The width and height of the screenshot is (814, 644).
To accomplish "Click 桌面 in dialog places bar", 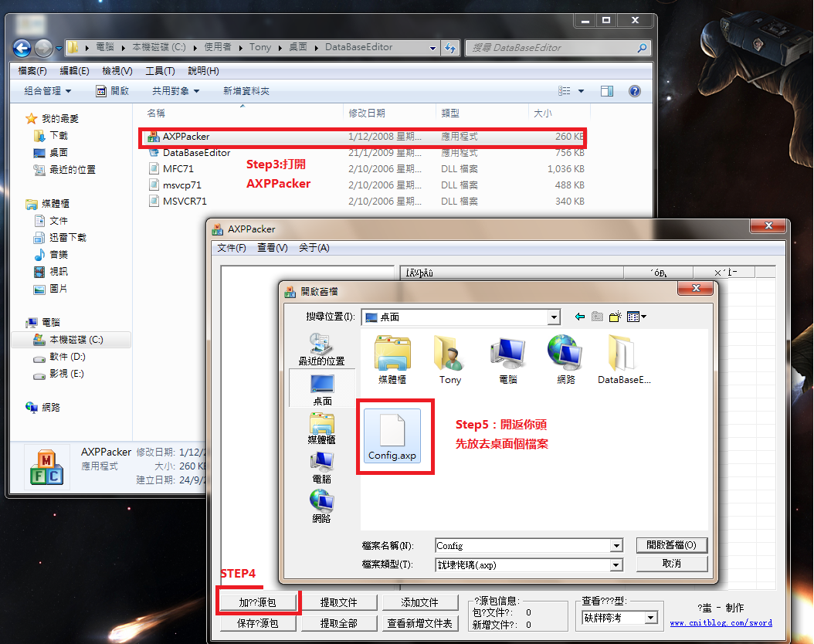I will click(x=322, y=390).
